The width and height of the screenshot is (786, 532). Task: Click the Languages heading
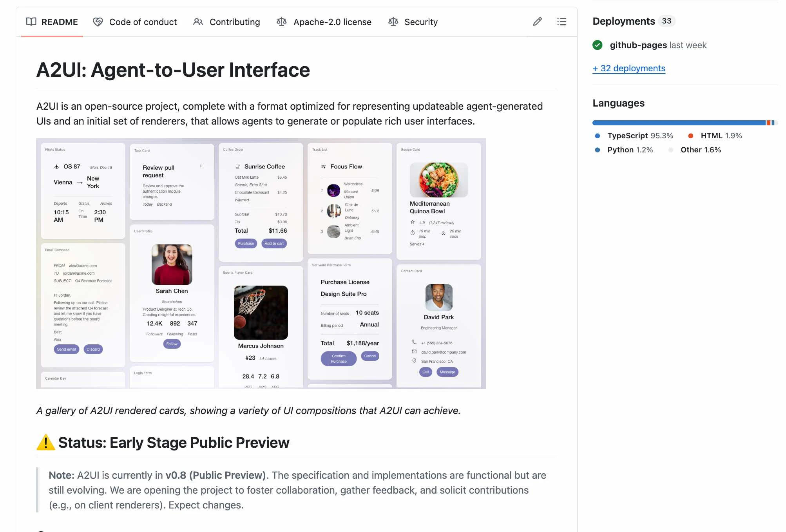618,103
